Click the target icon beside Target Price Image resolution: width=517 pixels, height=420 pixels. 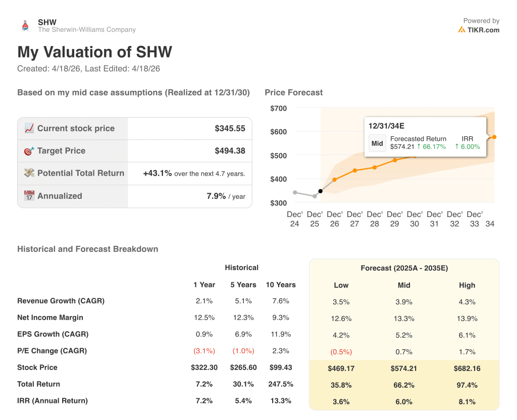pos(29,151)
